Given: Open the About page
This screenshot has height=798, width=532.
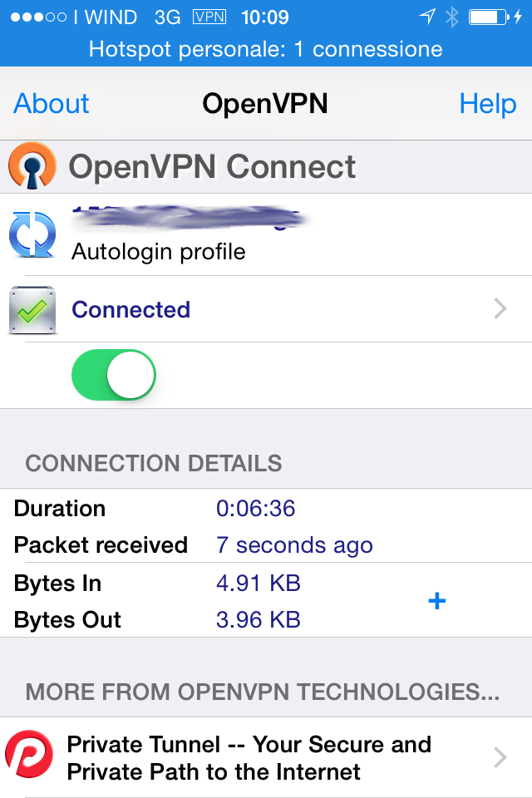Looking at the screenshot, I should (x=51, y=103).
